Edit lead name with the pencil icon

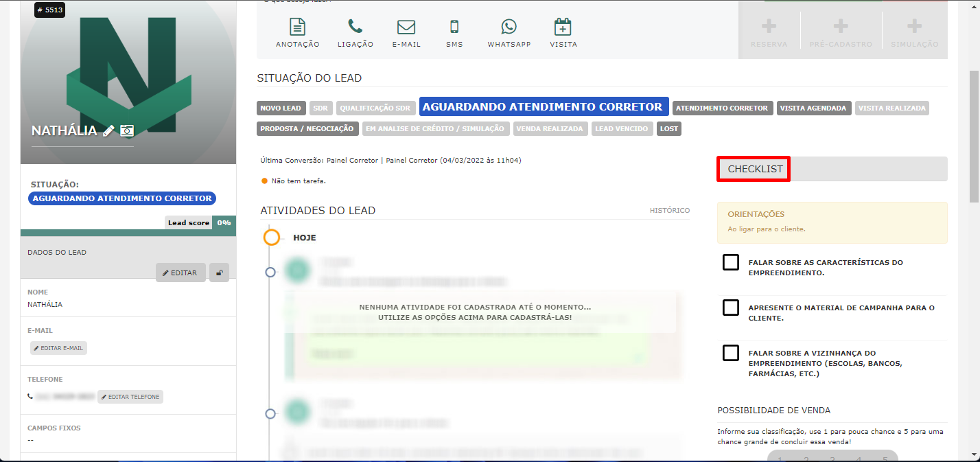click(108, 130)
